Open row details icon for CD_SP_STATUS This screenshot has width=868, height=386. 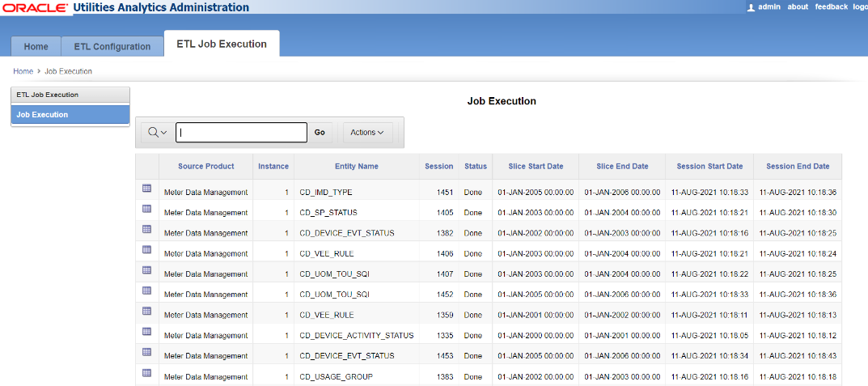point(146,209)
